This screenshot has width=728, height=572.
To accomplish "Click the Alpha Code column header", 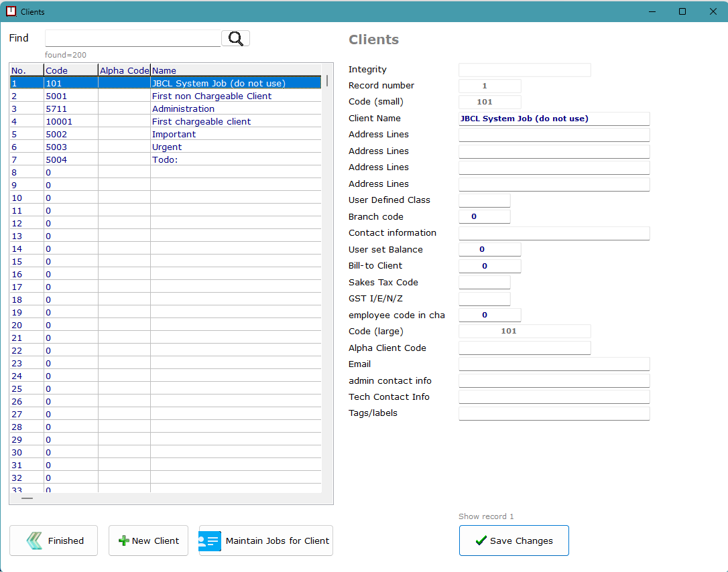I will [124, 70].
